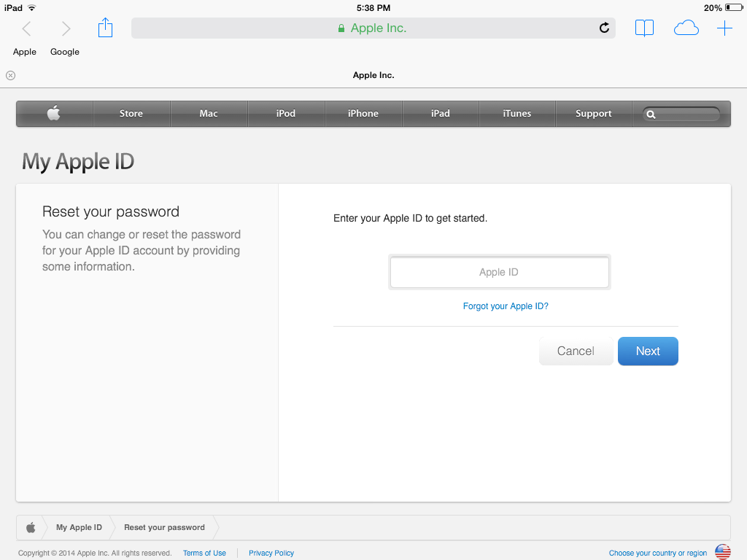
Task: Add a new tab with plus icon
Action: (x=724, y=28)
